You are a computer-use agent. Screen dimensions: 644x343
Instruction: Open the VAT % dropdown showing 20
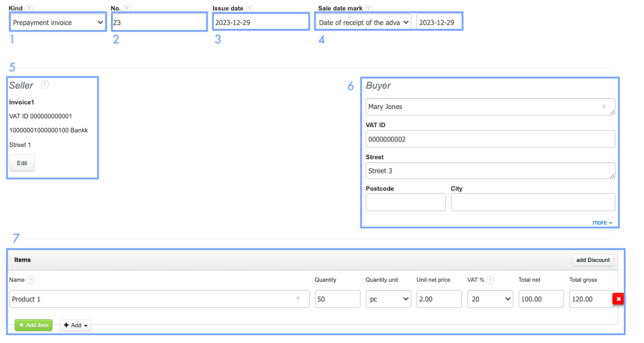(x=490, y=299)
